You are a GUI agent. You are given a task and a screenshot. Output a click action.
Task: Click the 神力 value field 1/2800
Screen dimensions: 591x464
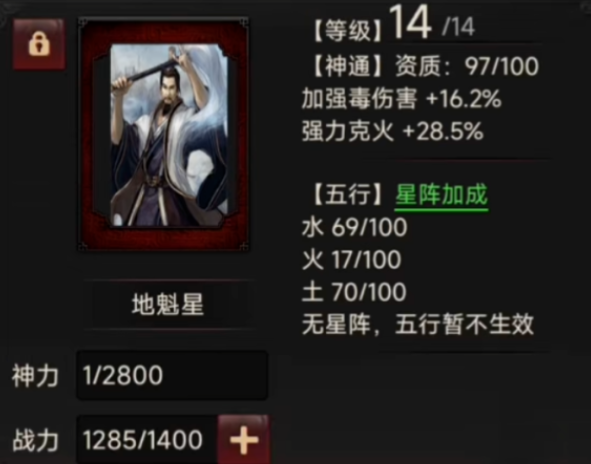click(x=172, y=375)
